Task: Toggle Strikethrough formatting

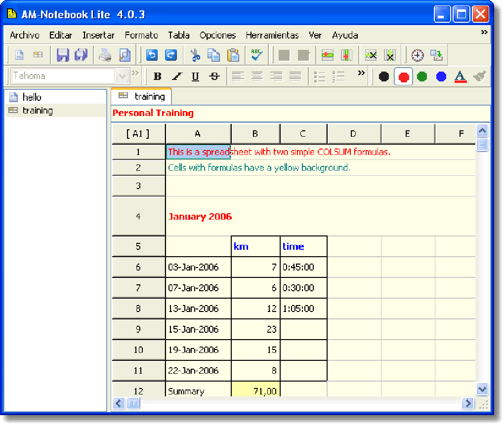Action: [x=214, y=77]
